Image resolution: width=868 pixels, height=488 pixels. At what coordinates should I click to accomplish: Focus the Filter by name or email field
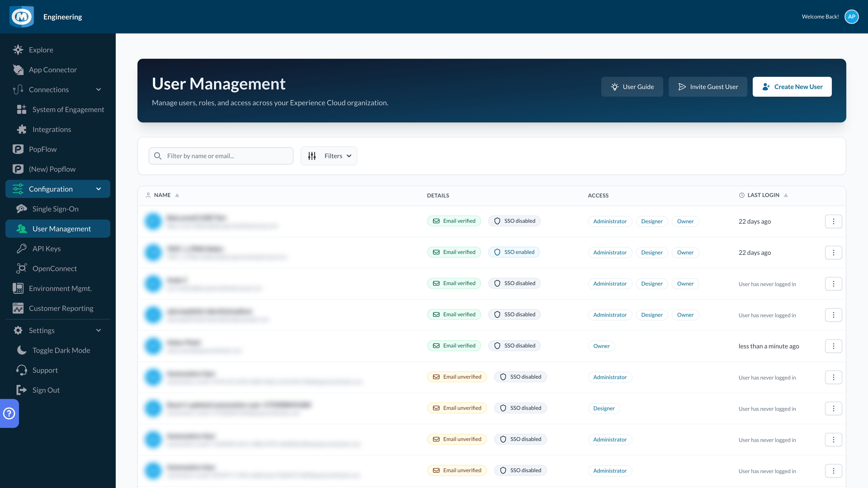(221, 156)
